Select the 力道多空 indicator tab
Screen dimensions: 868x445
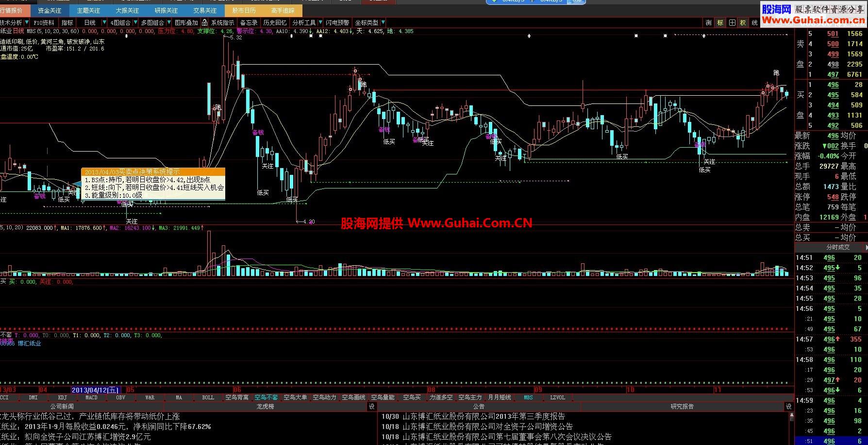point(441,397)
